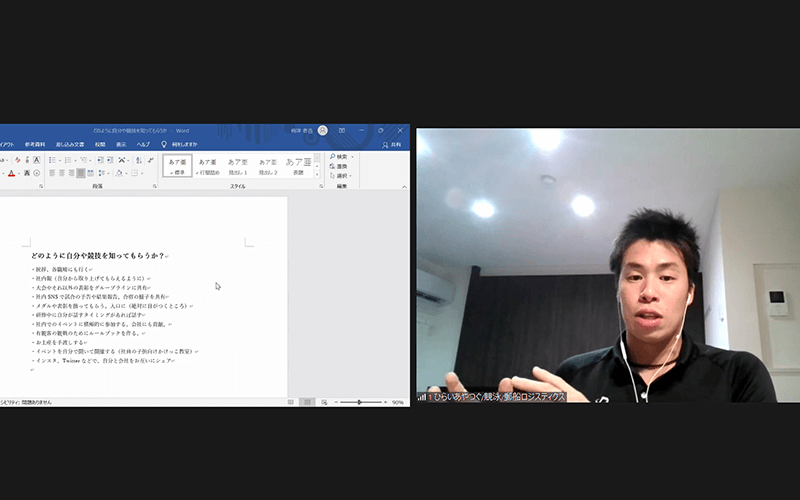Expand the styles gallery more arrow
This screenshot has height=500, width=800.
coord(317,174)
